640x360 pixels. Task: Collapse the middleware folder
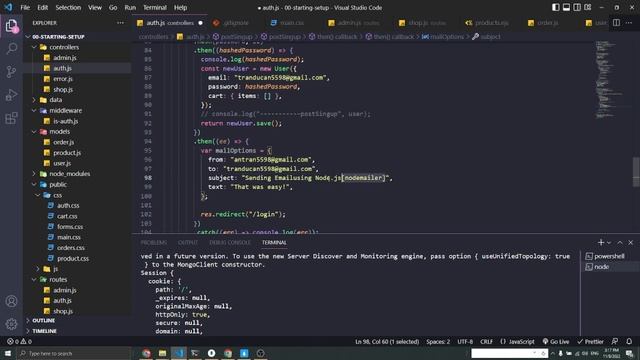click(x=77, y=111)
